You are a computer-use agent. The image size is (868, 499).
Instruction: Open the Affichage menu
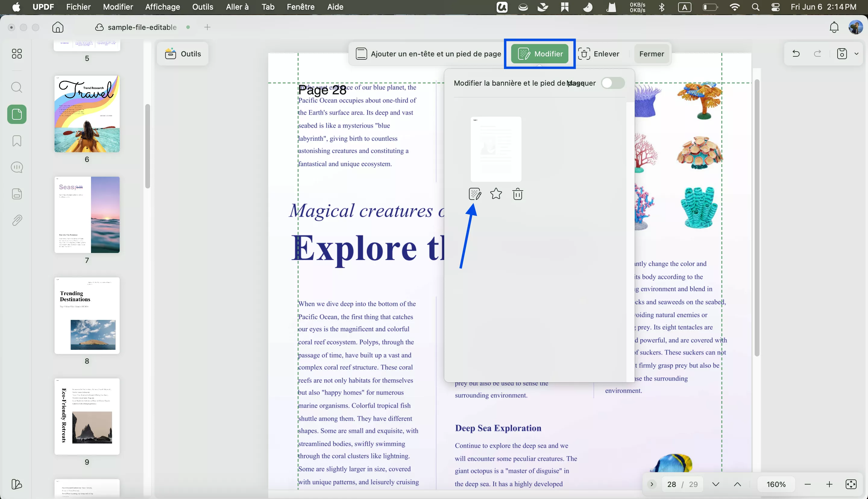pos(162,7)
